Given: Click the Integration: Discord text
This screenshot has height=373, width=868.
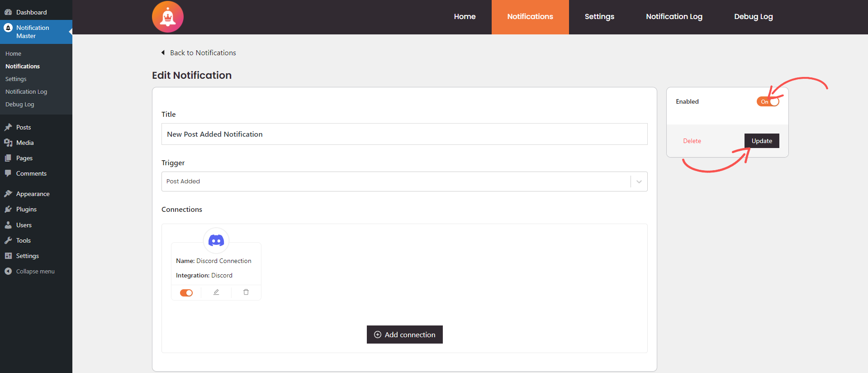Looking at the screenshot, I should [204, 275].
